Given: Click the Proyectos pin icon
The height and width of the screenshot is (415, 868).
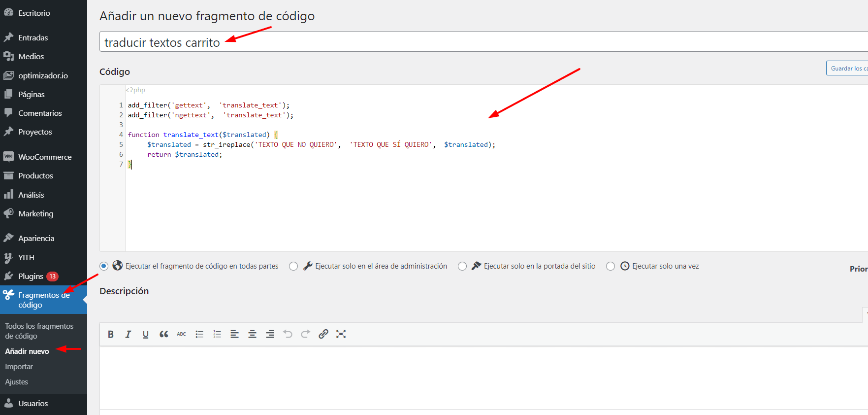Looking at the screenshot, I should pyautogui.click(x=8, y=132).
